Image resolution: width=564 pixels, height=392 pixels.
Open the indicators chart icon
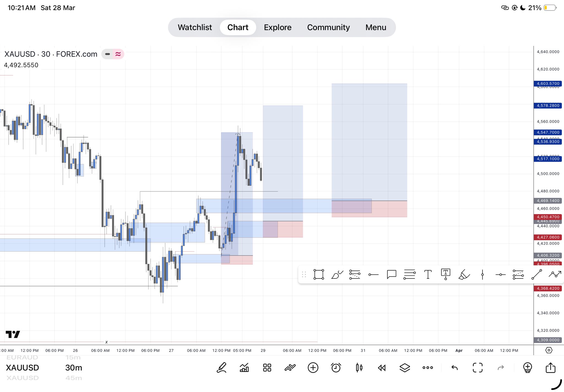coord(244,367)
